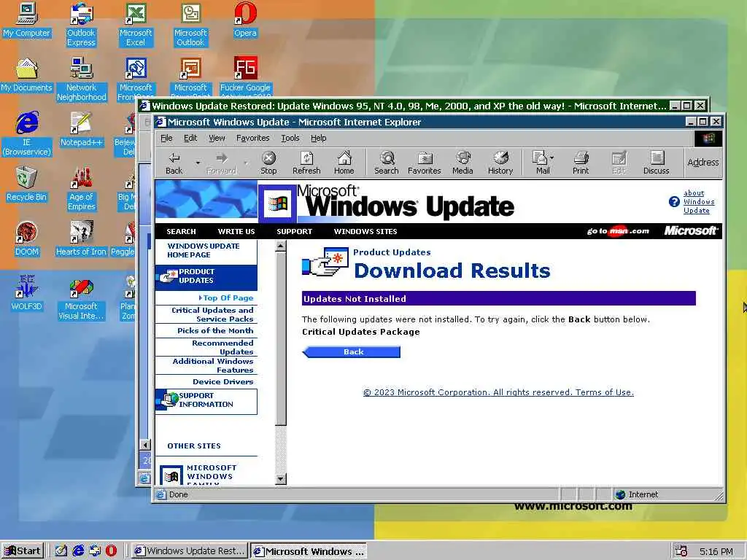Open the Start menu
Image resolution: width=747 pixels, height=560 pixels.
pyautogui.click(x=23, y=551)
